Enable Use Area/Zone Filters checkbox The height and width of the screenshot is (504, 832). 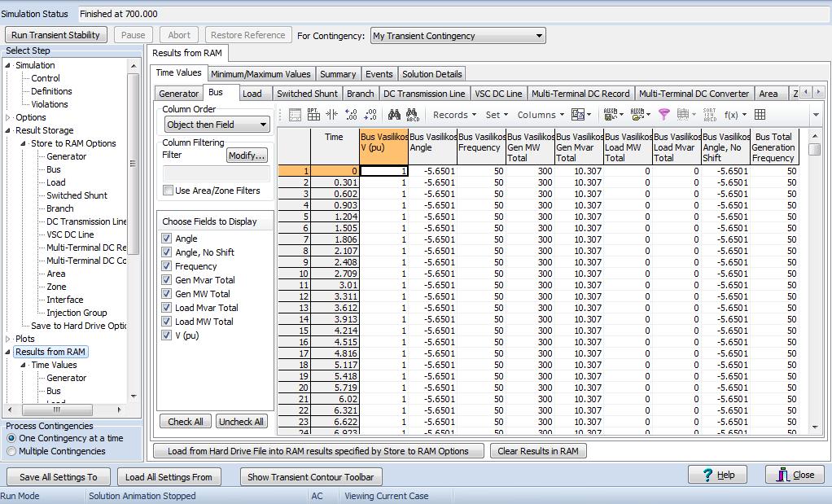tap(169, 191)
